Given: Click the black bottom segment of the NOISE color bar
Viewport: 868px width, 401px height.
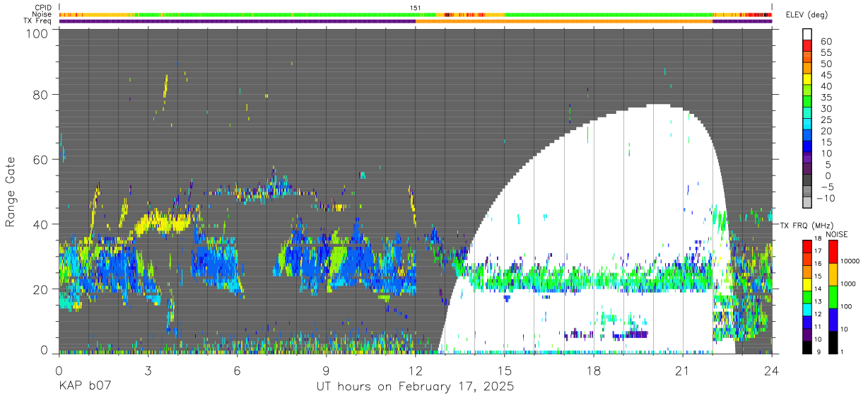Looking at the screenshot, I should (833, 342).
